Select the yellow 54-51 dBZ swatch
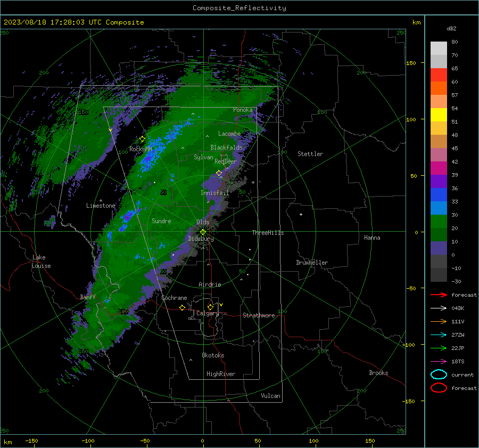The width and height of the screenshot is (479, 448). [439, 115]
